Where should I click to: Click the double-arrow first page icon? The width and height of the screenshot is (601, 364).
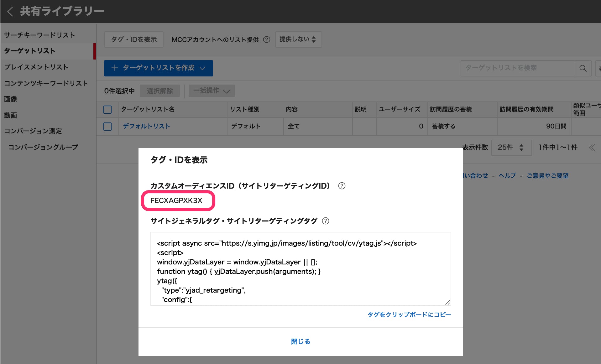coord(592,148)
